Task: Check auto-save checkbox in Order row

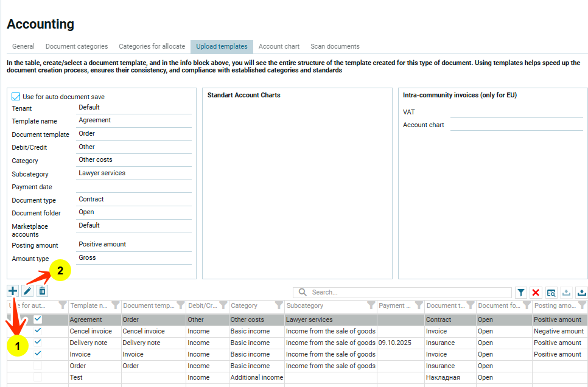Action: pyautogui.click(x=38, y=366)
